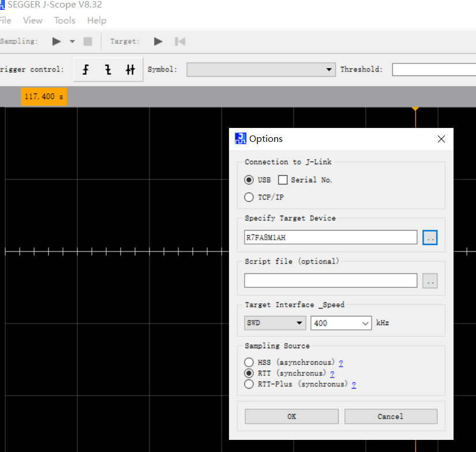The image size is (476, 452).
Task: Select the falling edge trigger icon
Action: point(108,69)
